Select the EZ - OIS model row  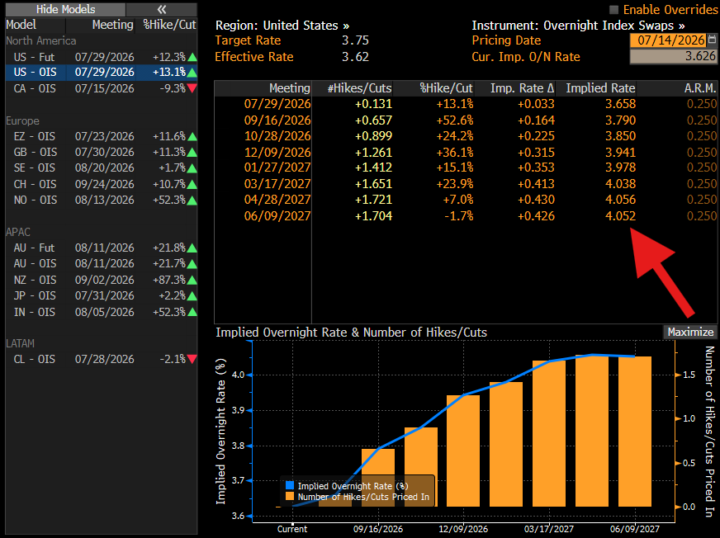point(101,136)
